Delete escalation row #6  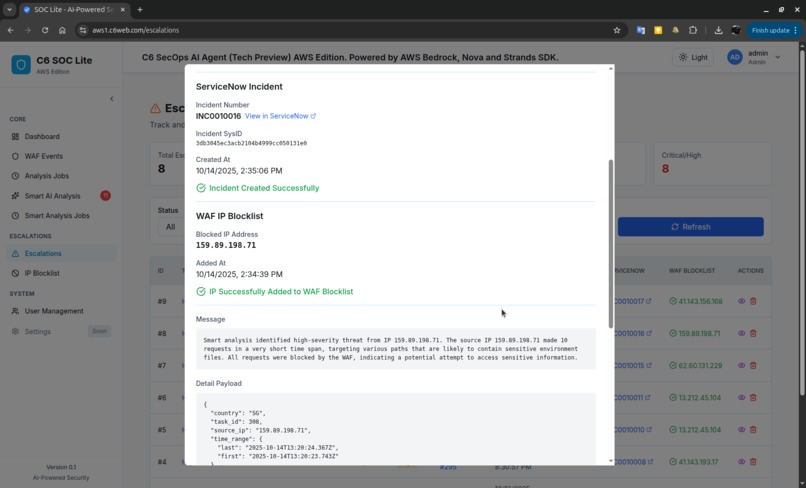(x=753, y=397)
